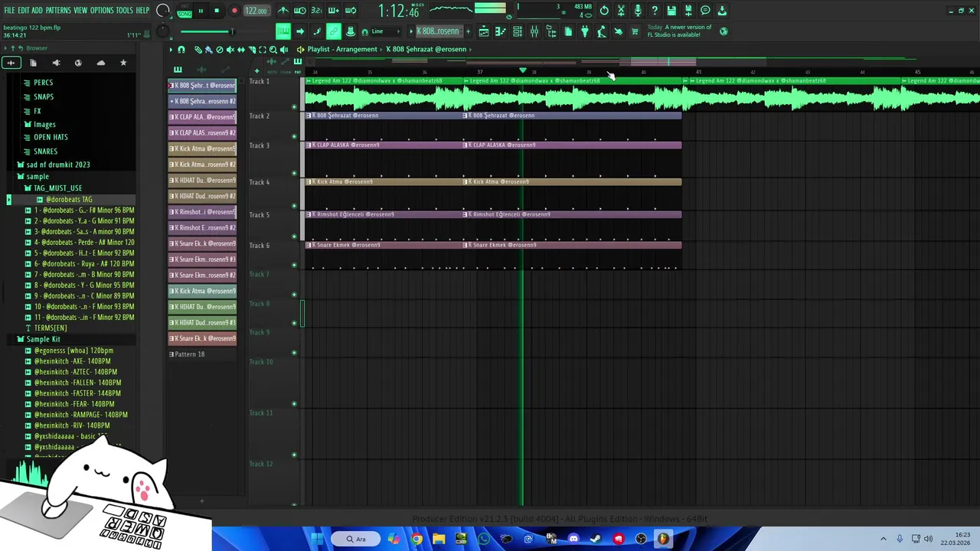980x551 pixels.
Task: Click the shopping cart icon
Action: [x=635, y=31]
